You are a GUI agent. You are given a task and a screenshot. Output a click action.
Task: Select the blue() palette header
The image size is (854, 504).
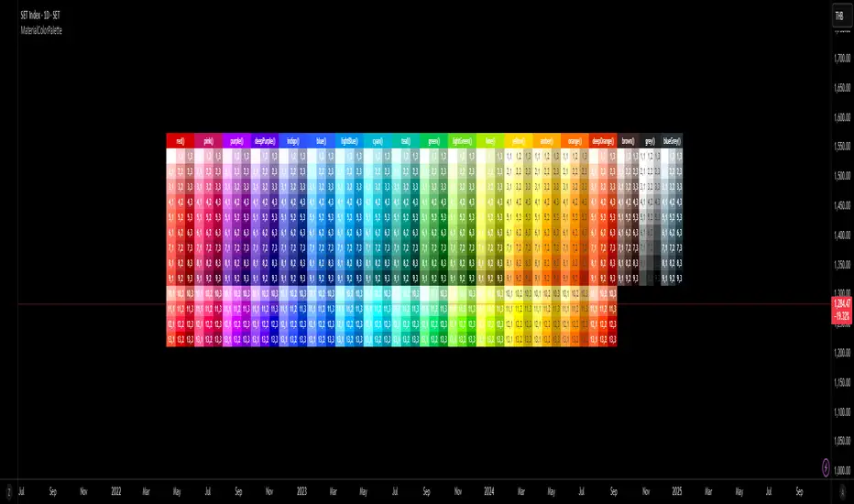pos(321,142)
